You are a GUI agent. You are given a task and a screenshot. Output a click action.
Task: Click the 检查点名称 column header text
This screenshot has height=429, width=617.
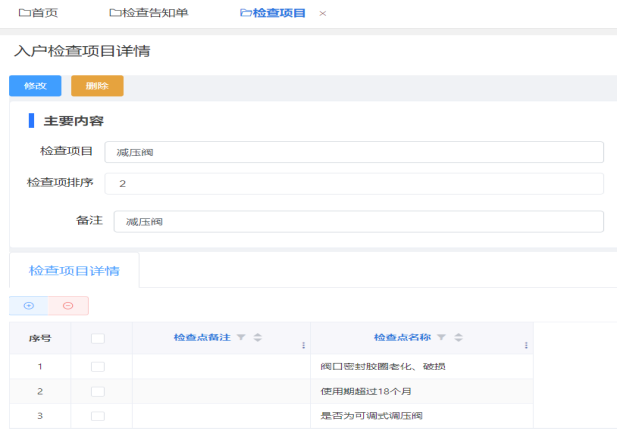pyautogui.click(x=402, y=337)
